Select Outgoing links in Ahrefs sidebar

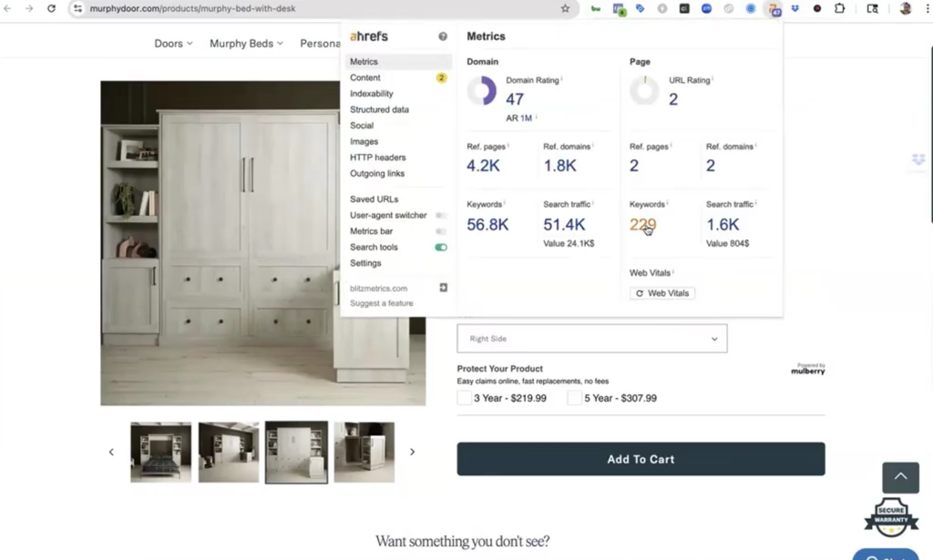(x=377, y=174)
